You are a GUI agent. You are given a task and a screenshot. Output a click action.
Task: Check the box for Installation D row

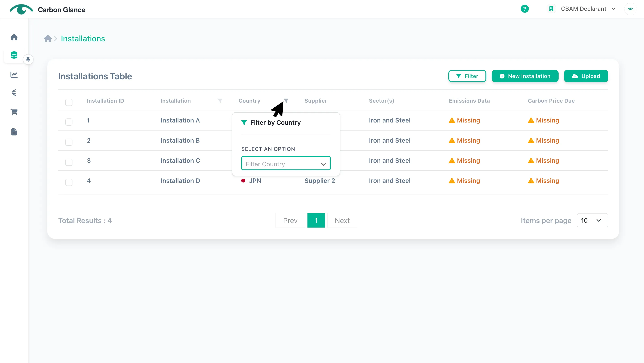click(69, 182)
